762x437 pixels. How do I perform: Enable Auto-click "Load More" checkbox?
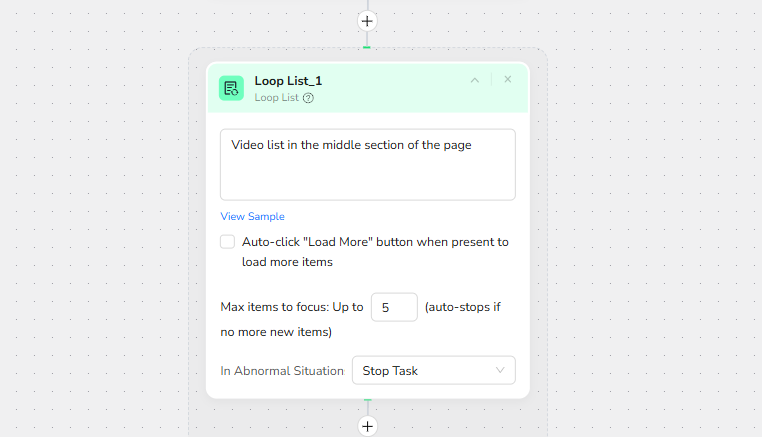pos(228,242)
